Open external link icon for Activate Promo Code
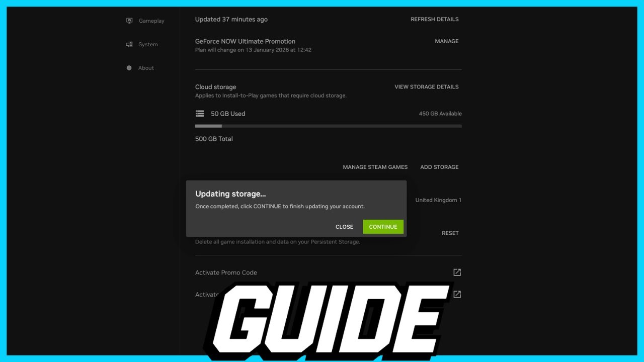Screen dimensions: 644x362 (457, 273)
